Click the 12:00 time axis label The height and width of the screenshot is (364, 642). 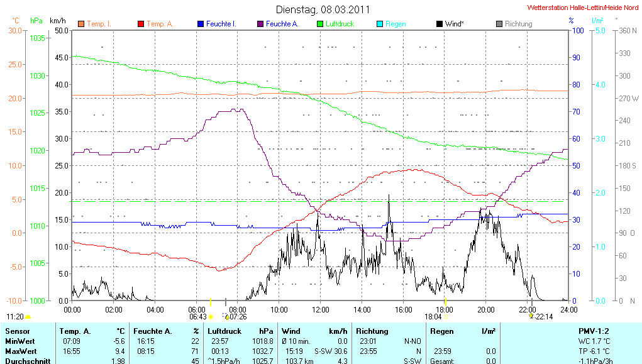point(320,309)
